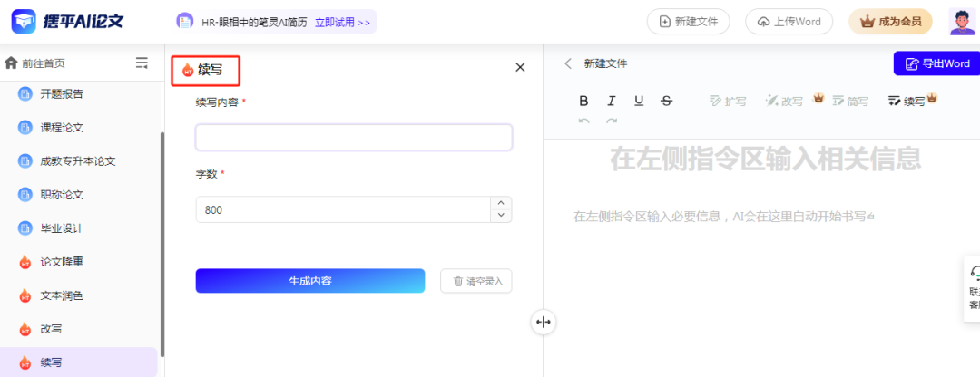Click the 导出Word button
This screenshot has width=980, height=377.
click(x=936, y=63)
